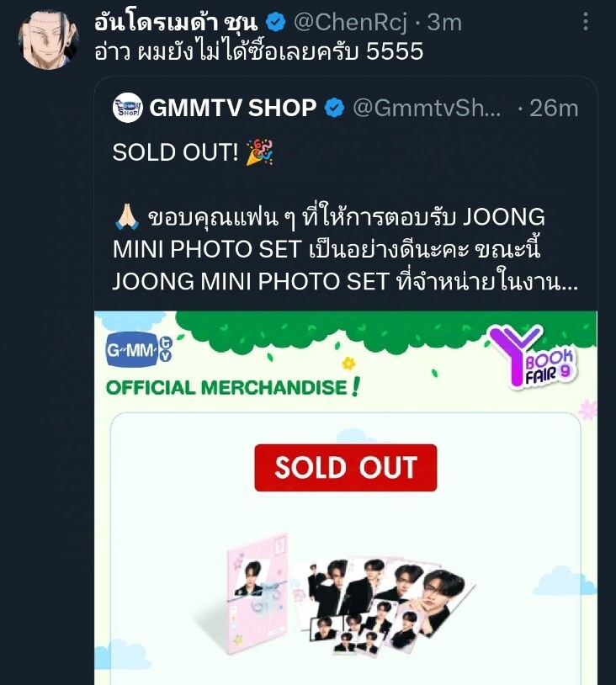Open the 26m quoted tweet timestamp
616x685 pixels.
click(554, 108)
